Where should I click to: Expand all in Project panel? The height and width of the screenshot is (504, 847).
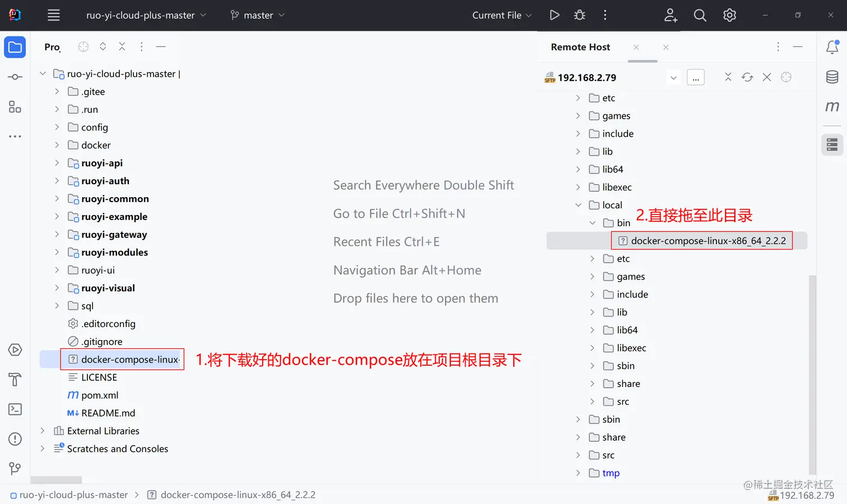point(103,46)
